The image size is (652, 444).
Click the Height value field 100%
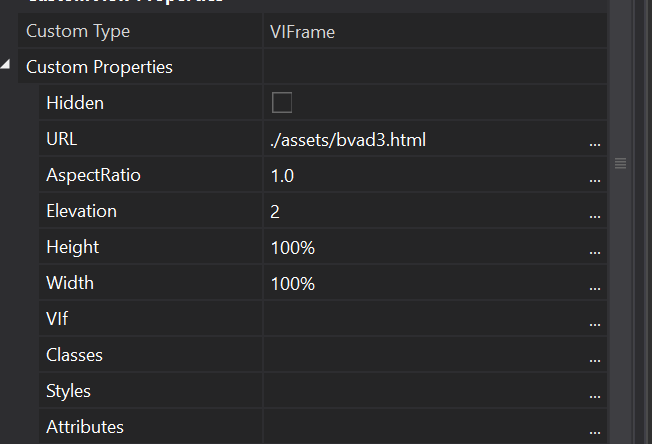tap(293, 247)
